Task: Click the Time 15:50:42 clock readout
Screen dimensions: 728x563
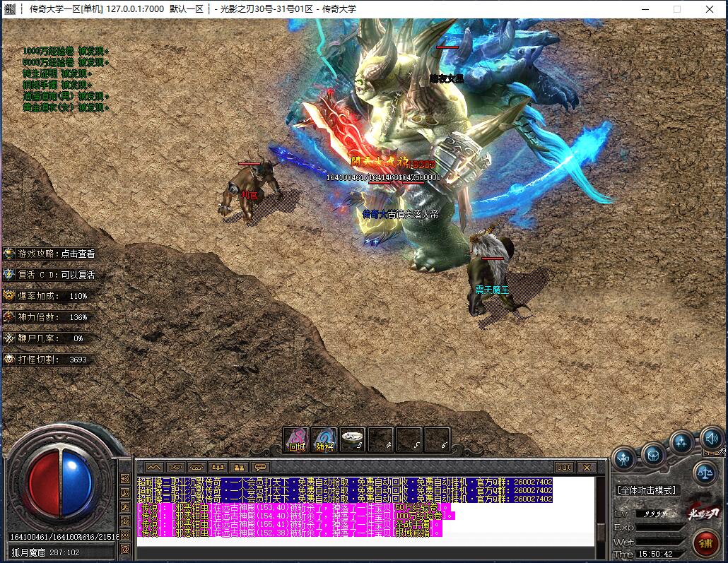Action: click(655, 554)
